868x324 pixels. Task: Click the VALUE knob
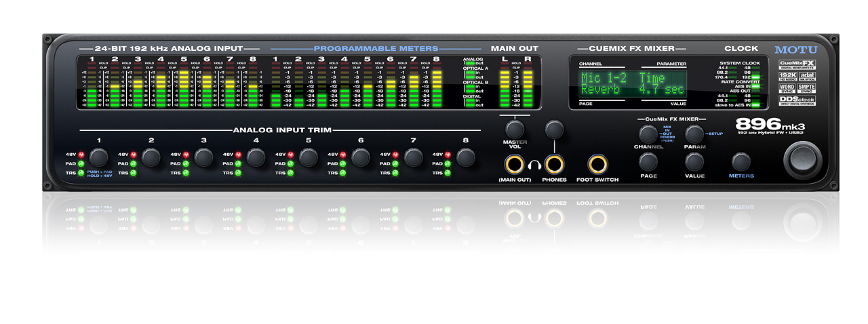point(694,161)
